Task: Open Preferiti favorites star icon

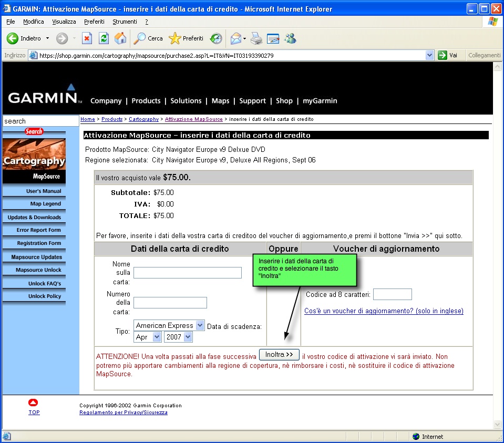Action: pyautogui.click(x=186, y=38)
